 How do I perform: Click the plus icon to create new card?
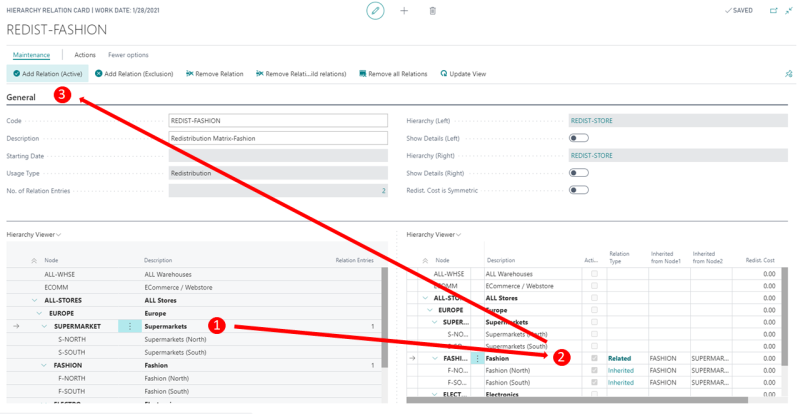404,11
